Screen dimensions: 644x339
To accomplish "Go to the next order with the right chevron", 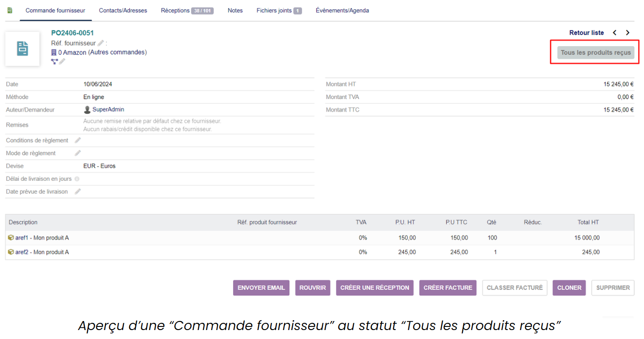I will coord(628,33).
